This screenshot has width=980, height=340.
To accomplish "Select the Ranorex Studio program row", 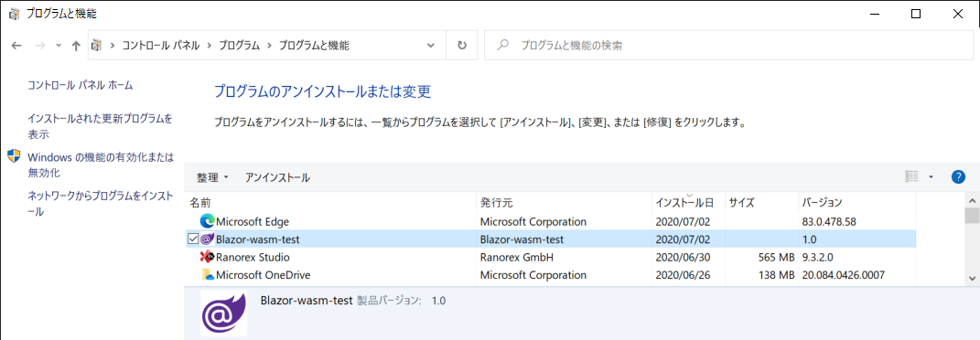I will click(x=551, y=257).
